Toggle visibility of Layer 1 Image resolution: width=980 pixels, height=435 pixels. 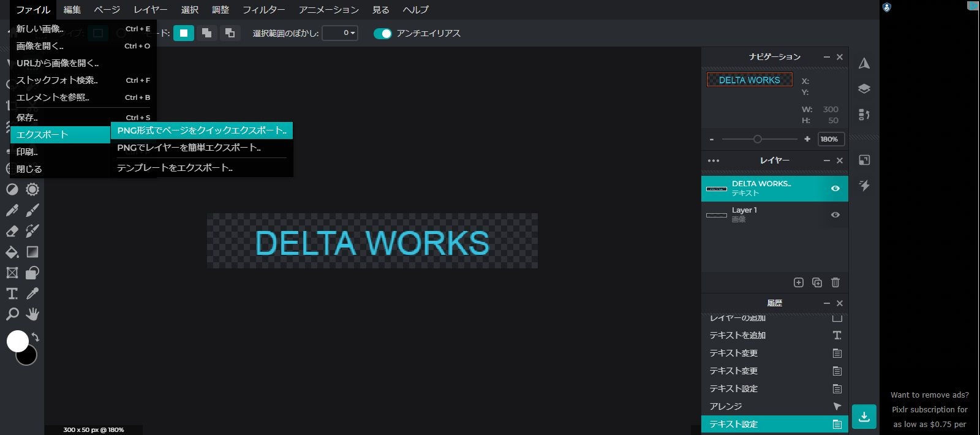(x=835, y=215)
